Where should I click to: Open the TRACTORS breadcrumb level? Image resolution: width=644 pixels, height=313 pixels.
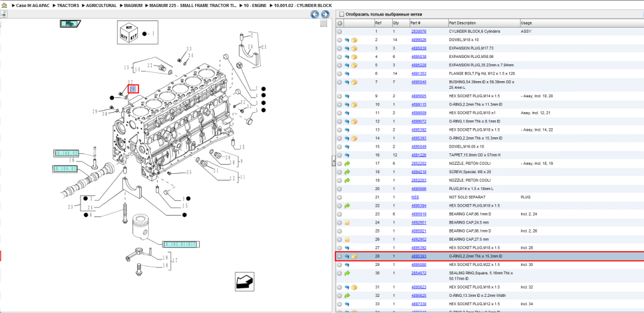[x=68, y=6]
